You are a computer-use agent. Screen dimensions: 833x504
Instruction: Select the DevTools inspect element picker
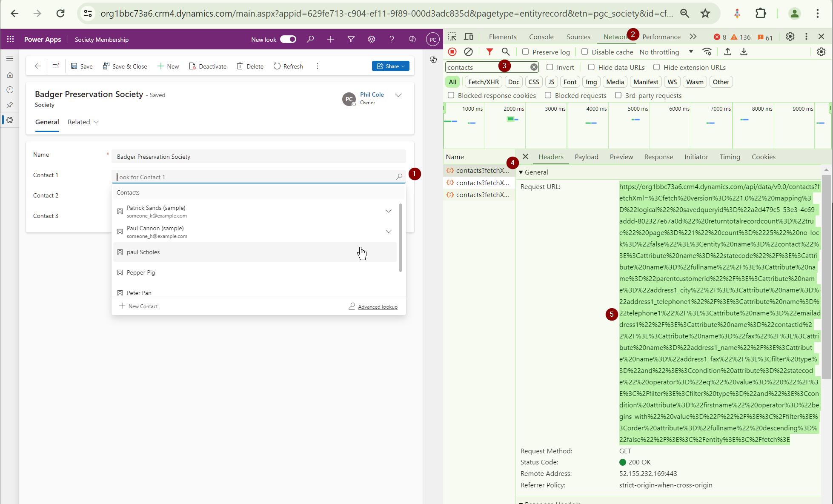point(452,37)
